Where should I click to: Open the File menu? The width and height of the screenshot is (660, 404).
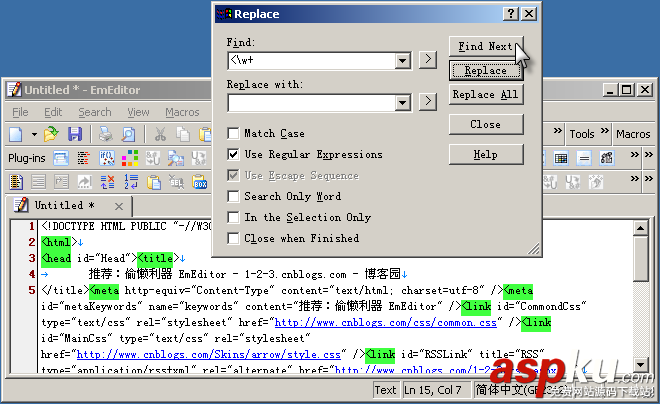click(20, 112)
